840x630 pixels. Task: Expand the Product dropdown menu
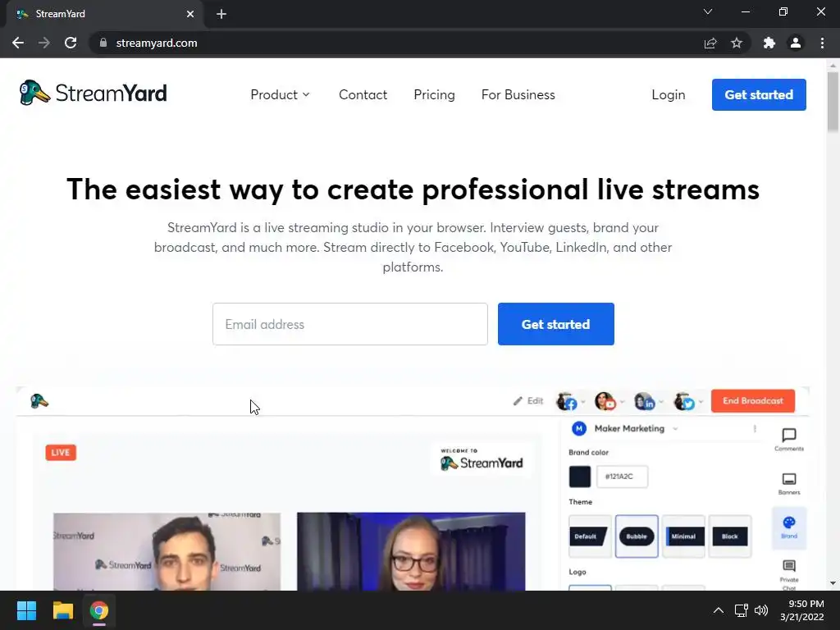(281, 95)
